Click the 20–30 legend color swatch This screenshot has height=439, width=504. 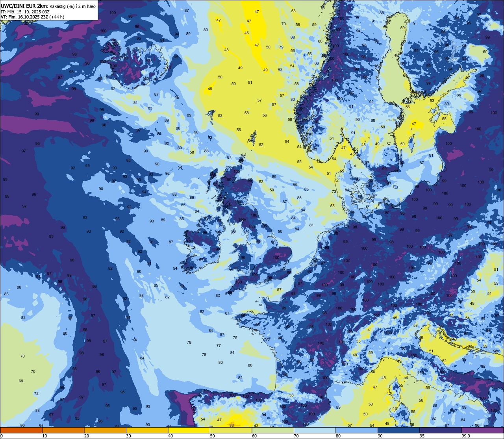[x=105, y=430]
